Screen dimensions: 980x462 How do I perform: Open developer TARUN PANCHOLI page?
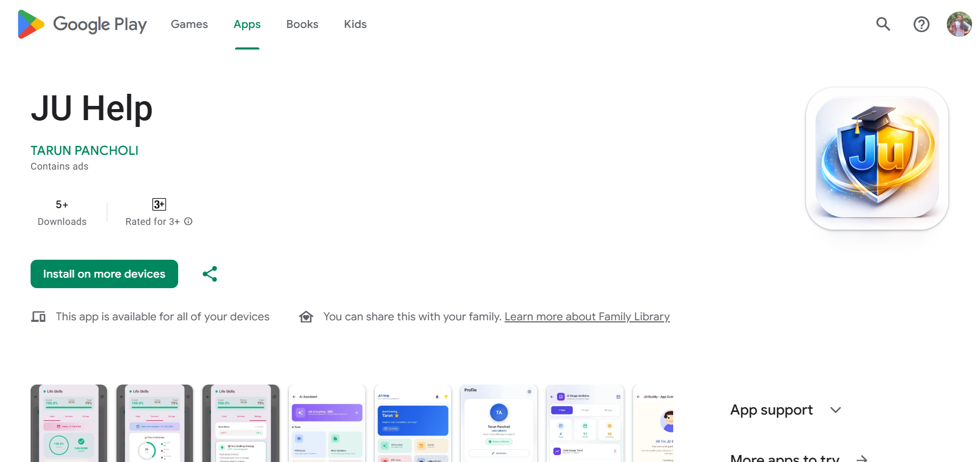coord(84,151)
